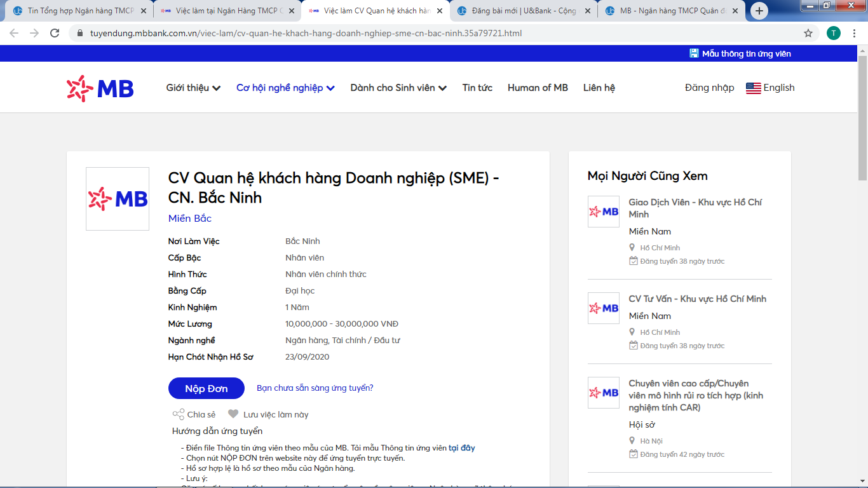This screenshot has height=488, width=868.
Task: Click the US flag language icon
Action: pos(754,88)
